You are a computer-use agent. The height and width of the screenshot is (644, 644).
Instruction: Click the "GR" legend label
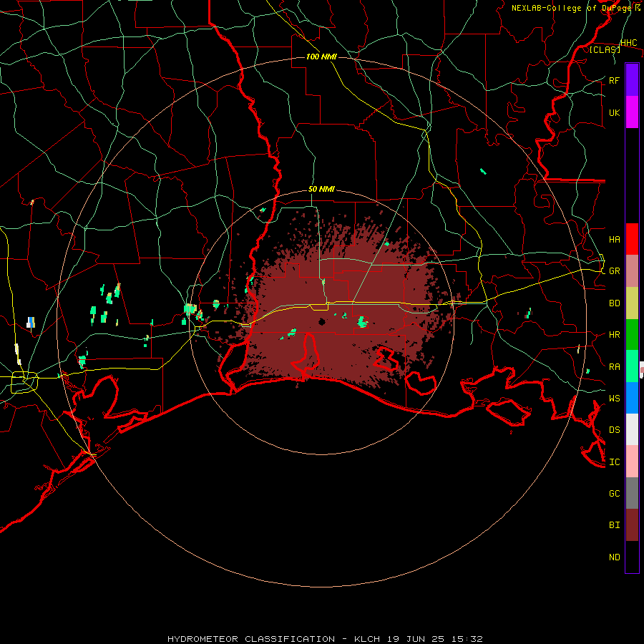[615, 271]
